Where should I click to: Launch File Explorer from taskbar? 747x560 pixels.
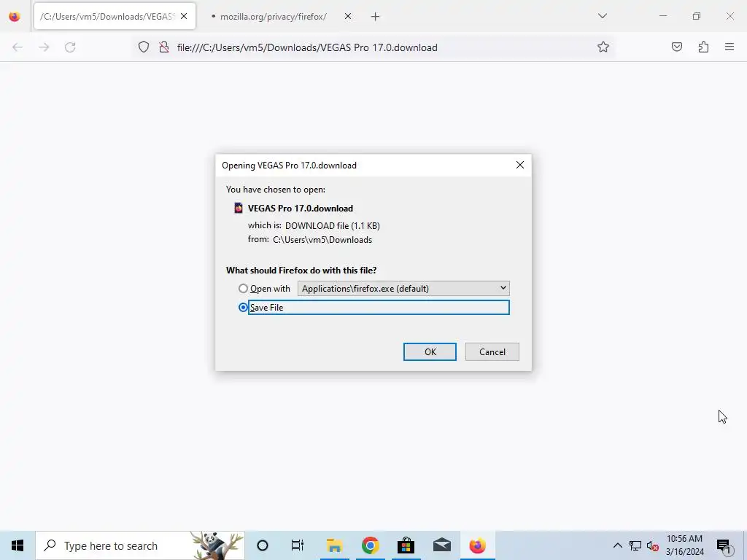(x=334, y=545)
